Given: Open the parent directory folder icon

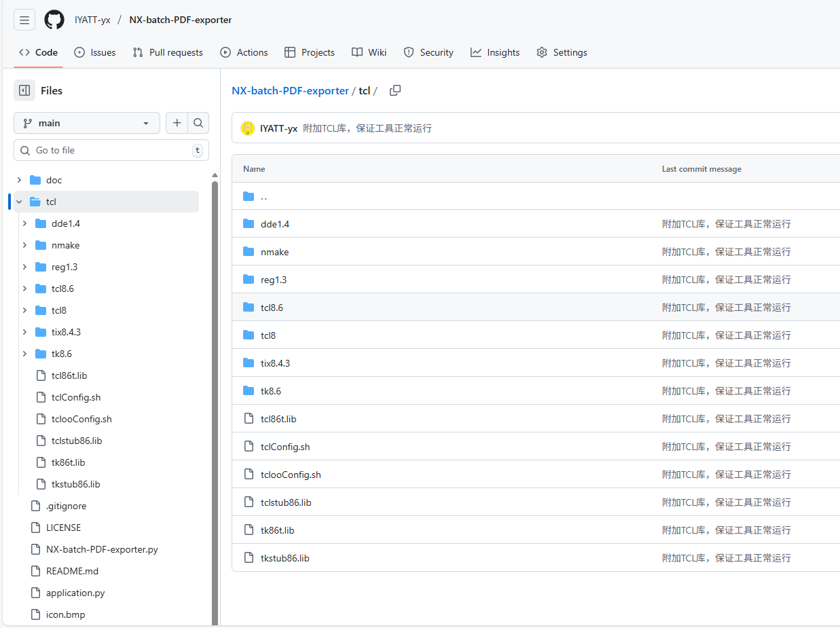Looking at the screenshot, I should tap(249, 196).
